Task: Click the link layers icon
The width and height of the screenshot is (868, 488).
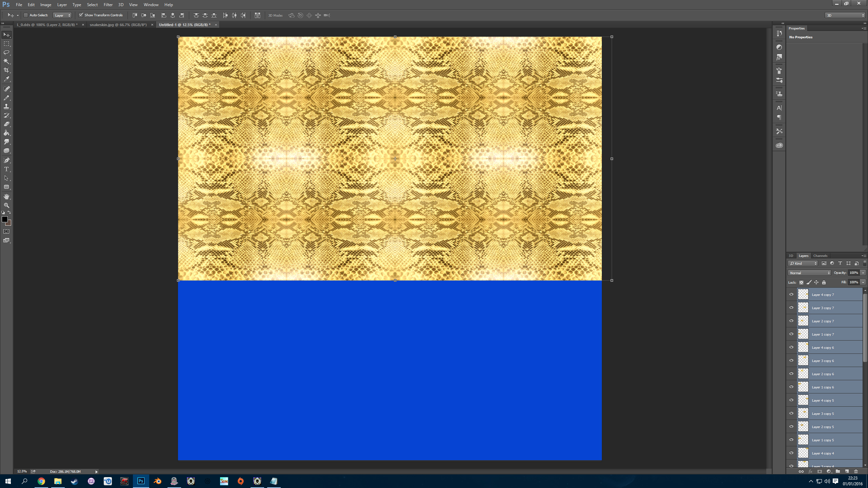Action: (801, 471)
